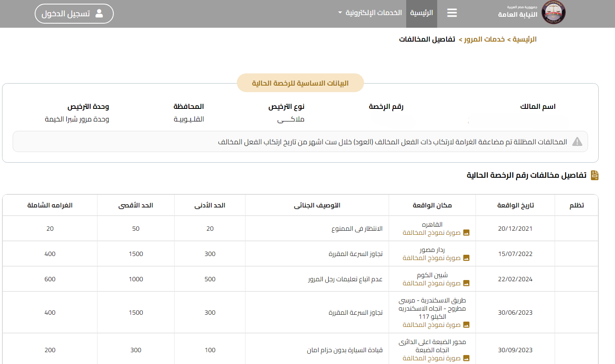Go to الرئيسية breadcrumb link

coord(524,39)
